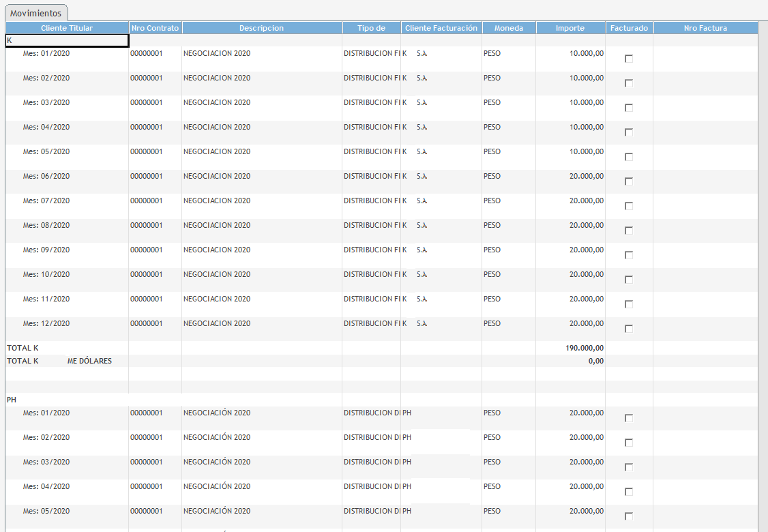Open the Movimientos tab
The height and width of the screenshot is (532, 768).
[35, 14]
